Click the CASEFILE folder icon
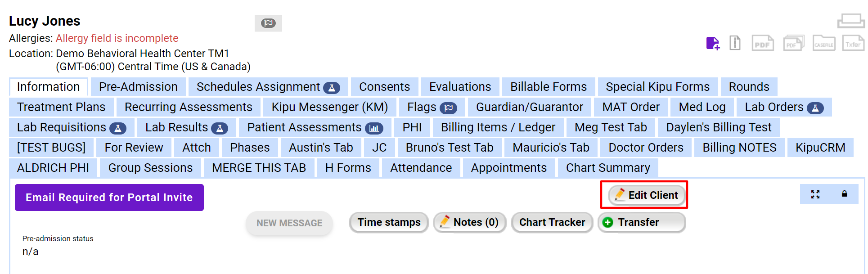This screenshot has width=868, height=274. [x=823, y=43]
